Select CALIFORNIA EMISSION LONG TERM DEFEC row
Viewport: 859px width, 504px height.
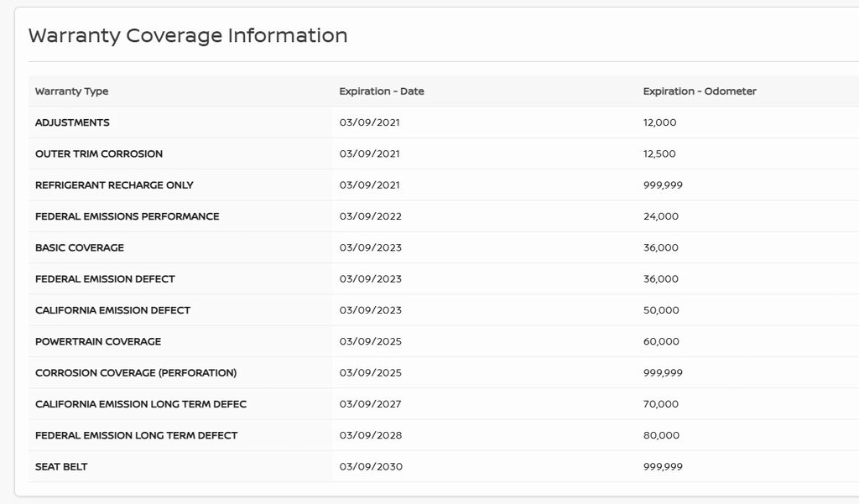pos(141,404)
